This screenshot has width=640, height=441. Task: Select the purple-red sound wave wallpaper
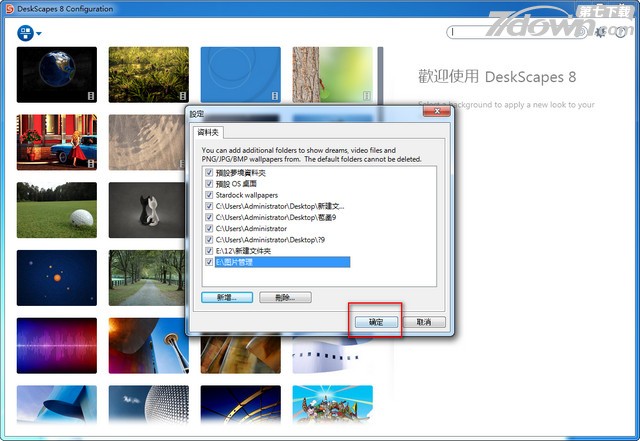click(x=57, y=345)
